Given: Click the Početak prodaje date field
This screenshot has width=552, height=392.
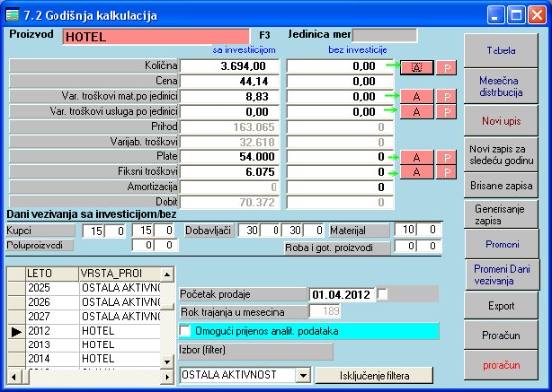Looking at the screenshot, I should [342, 295].
